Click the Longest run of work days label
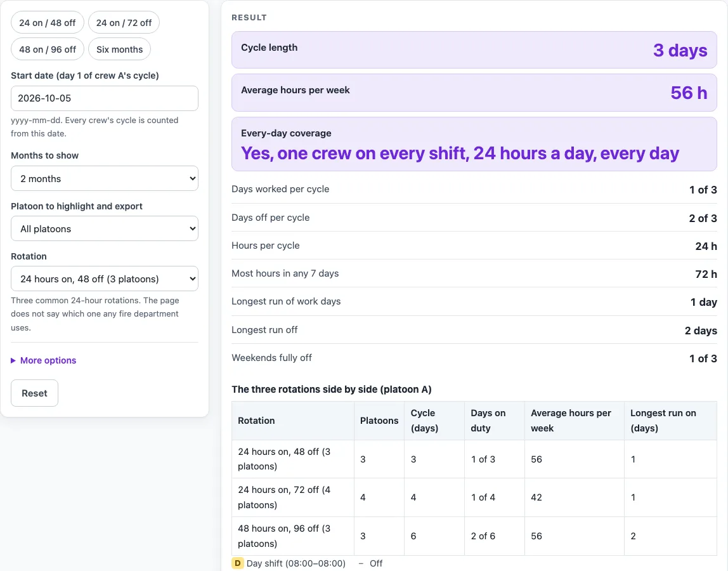 (x=286, y=301)
